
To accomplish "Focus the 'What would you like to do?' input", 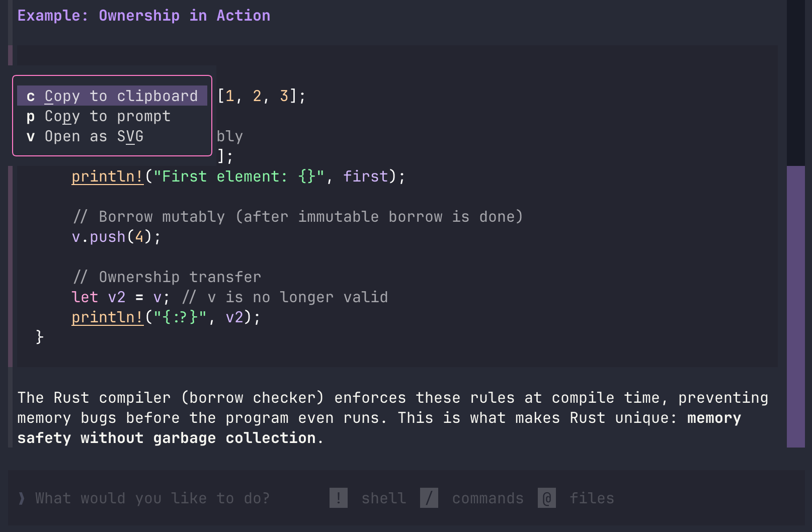I will [152, 498].
